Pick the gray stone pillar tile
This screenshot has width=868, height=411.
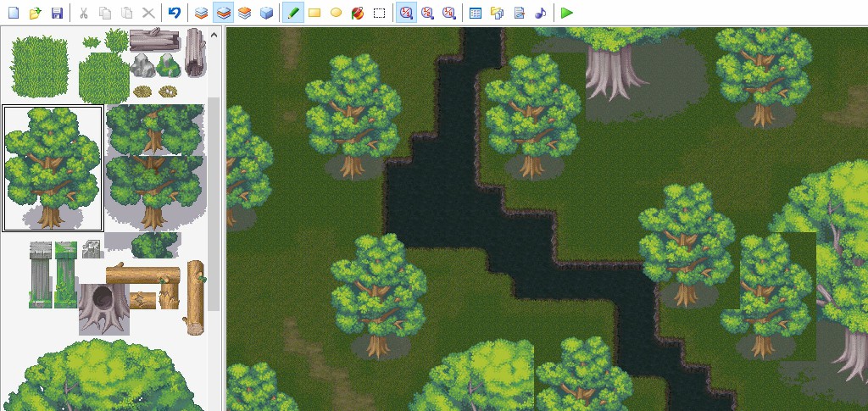[x=41, y=275]
